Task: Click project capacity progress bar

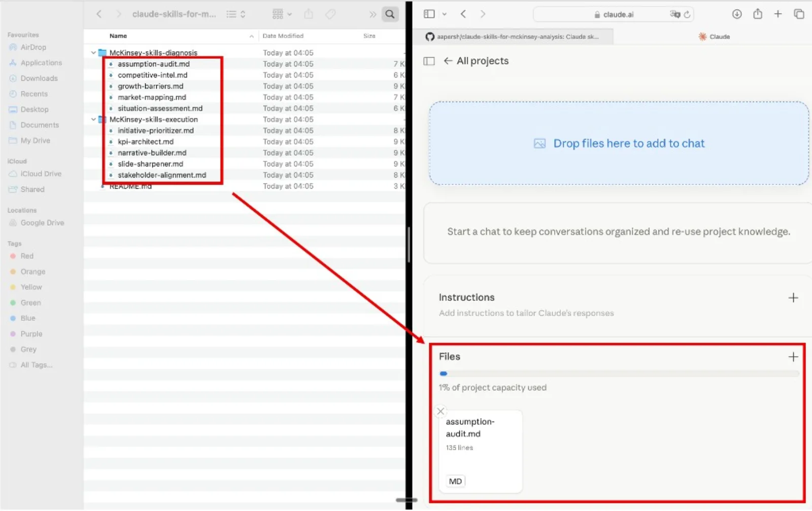Action: click(619, 374)
